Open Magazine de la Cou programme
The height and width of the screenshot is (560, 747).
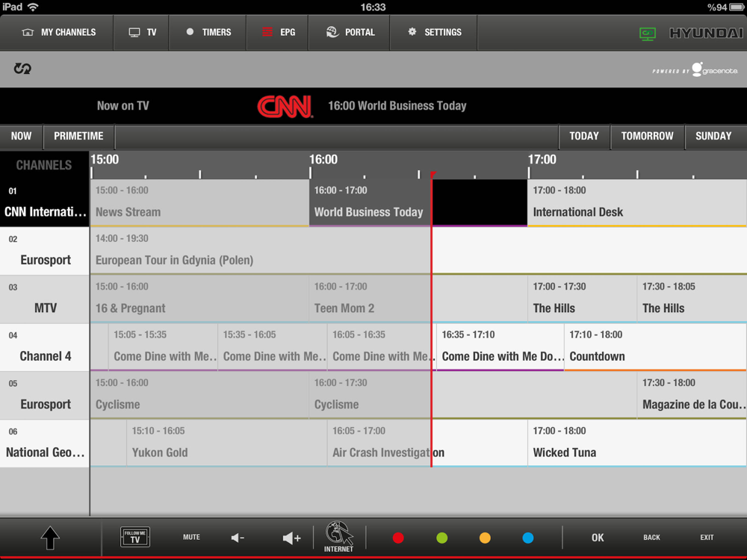pyautogui.click(x=692, y=395)
